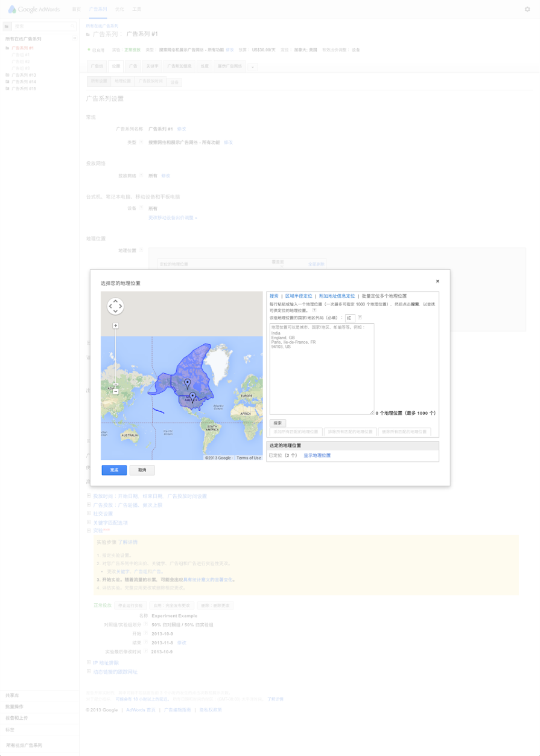Click 显示地理位置 link

(317, 455)
